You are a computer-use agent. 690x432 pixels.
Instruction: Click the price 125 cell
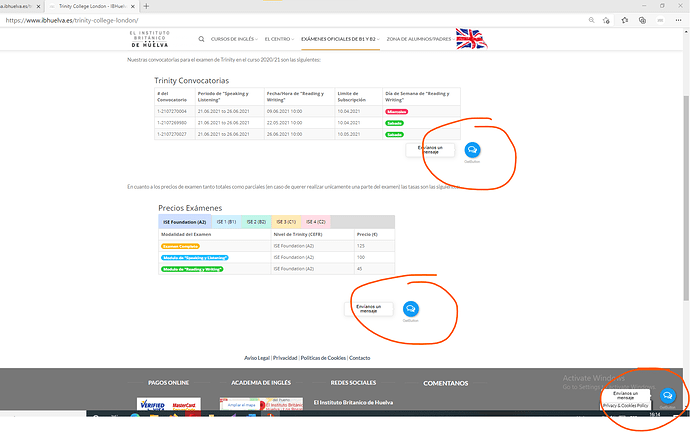point(374,246)
